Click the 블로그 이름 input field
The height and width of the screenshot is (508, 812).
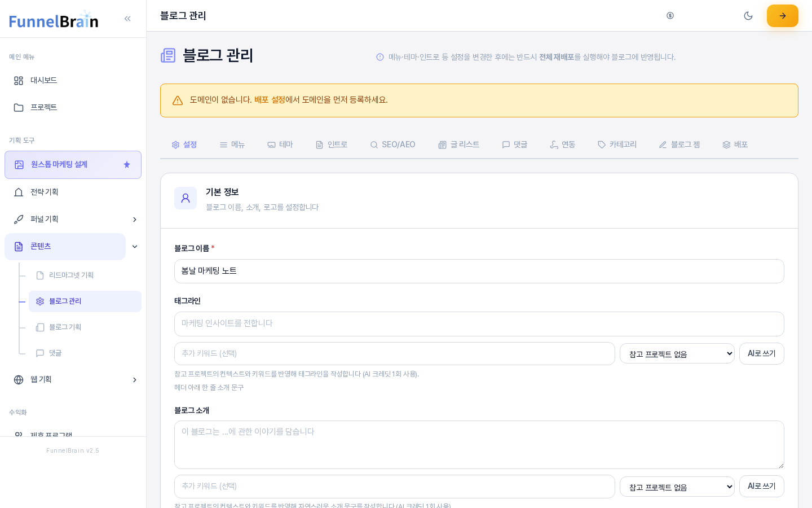tap(479, 271)
